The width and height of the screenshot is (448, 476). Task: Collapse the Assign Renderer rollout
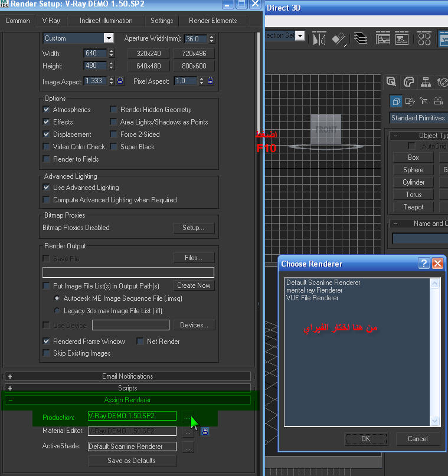tap(127, 400)
